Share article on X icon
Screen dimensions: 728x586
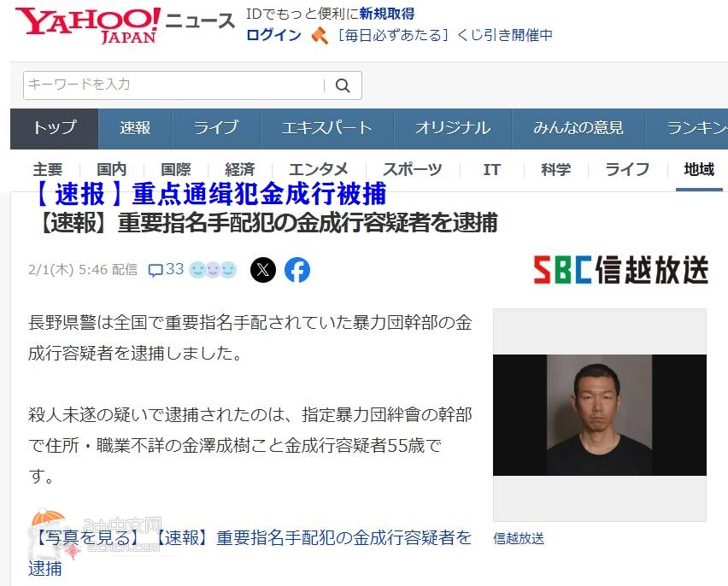pyautogui.click(x=263, y=270)
